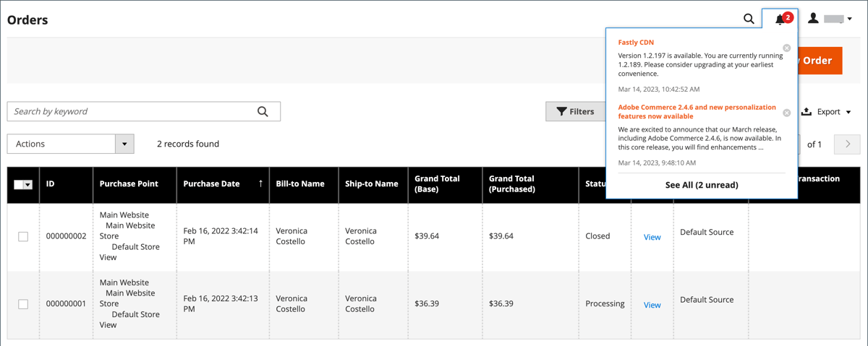
Task: Select checkbox for order 000000002
Action: point(23,236)
